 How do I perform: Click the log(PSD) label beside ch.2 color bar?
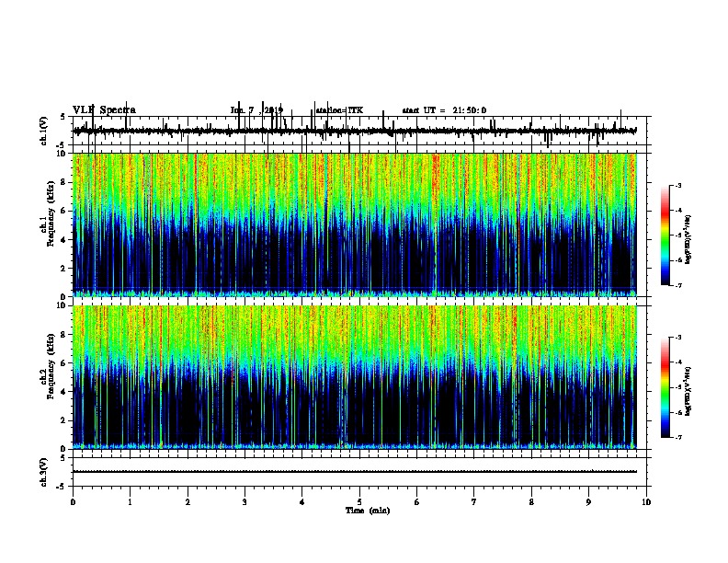[688, 391]
